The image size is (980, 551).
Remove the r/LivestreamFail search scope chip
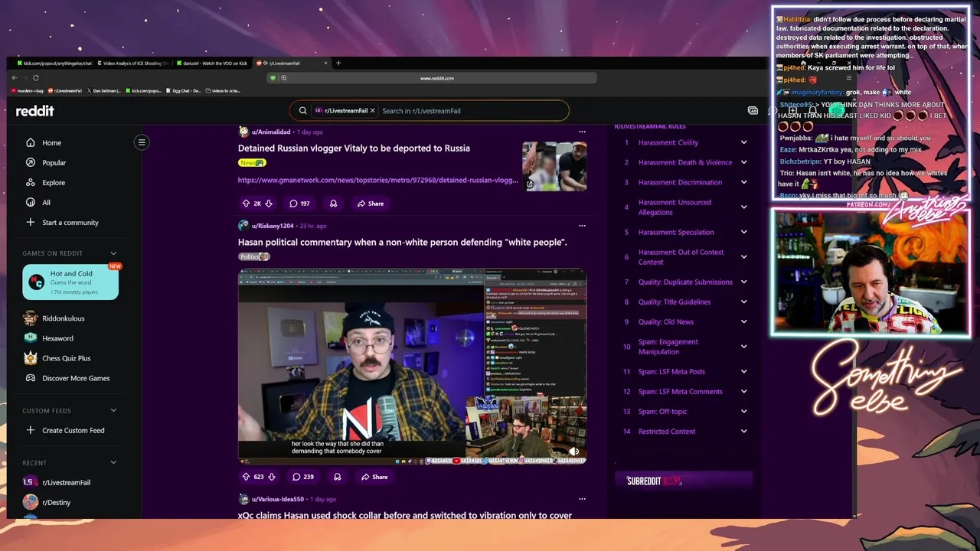click(373, 110)
